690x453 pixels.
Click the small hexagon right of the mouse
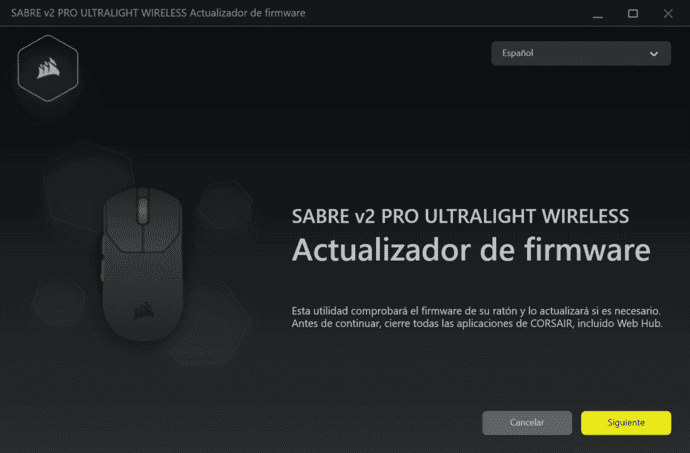[x=225, y=205]
